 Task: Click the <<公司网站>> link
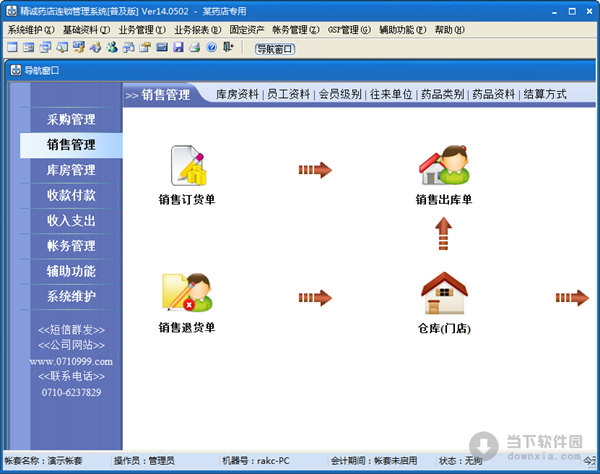tap(71, 345)
